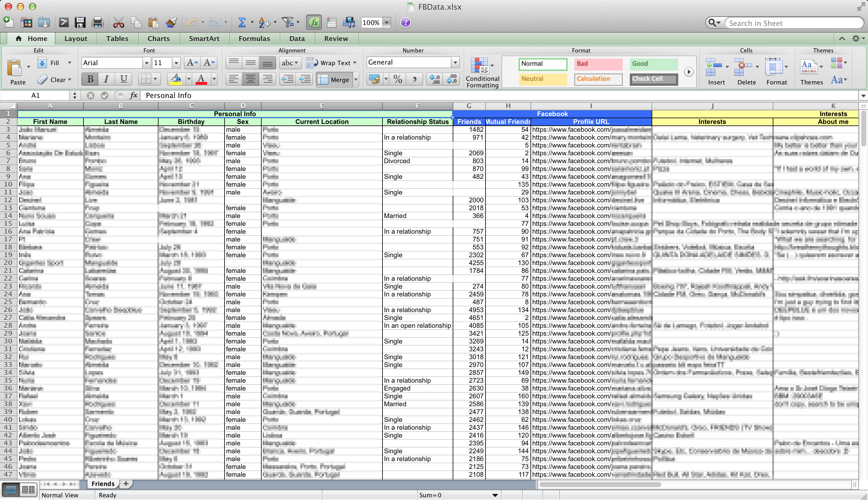
Task: Toggle center text horizontally
Action: (250, 79)
